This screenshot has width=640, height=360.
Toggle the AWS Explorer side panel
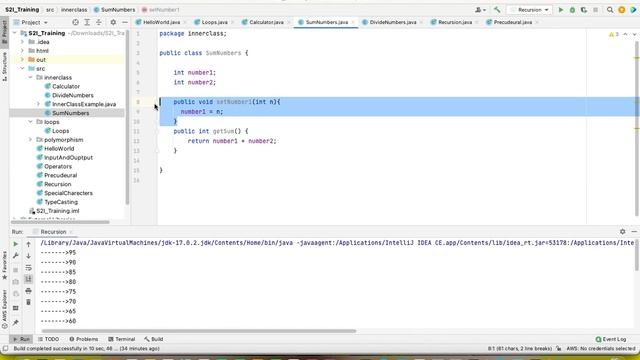pos(4,309)
